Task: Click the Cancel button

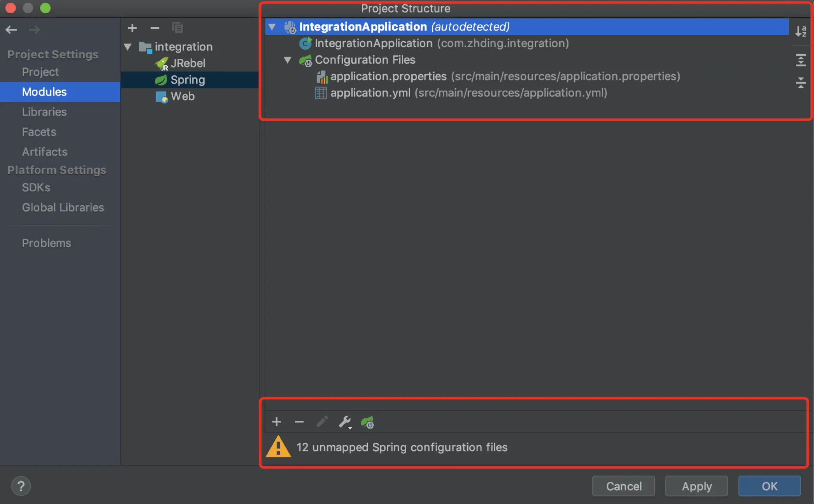Action: 623,486
